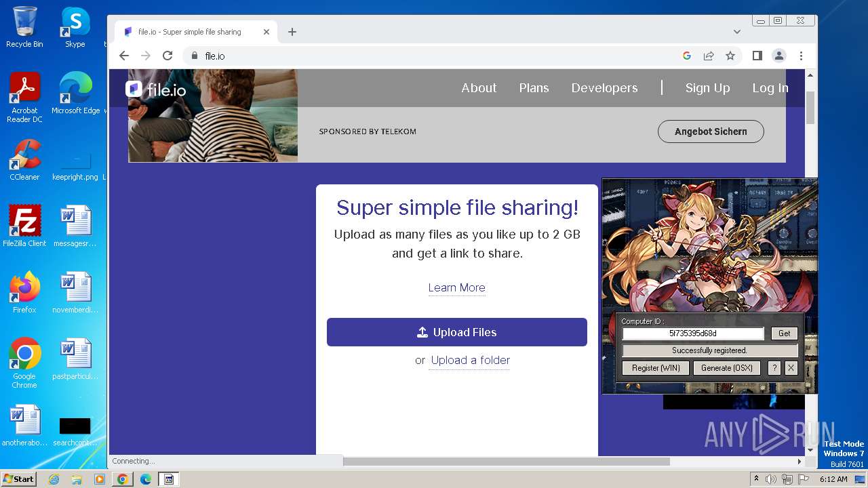This screenshot has height=488, width=868.
Task: Switch to Chrome taskbar button
Action: pyautogui.click(x=122, y=479)
